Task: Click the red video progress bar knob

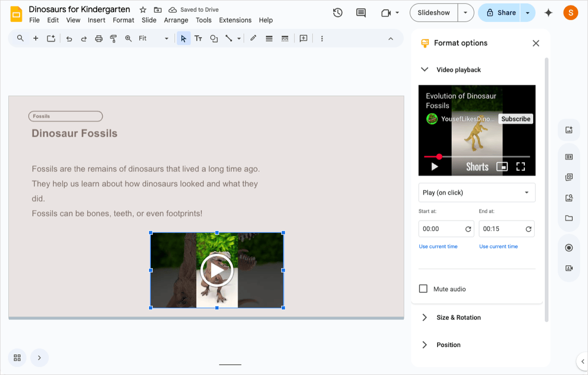Action: tap(439, 157)
